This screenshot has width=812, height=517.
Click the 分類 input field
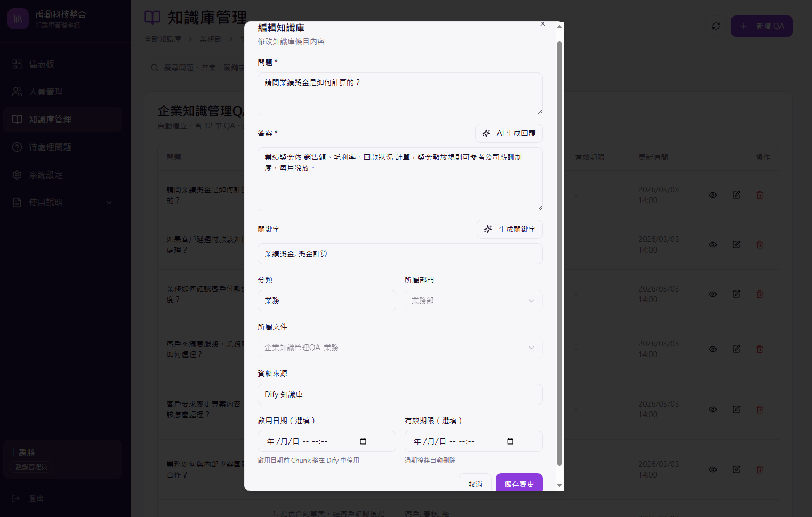[327, 301]
